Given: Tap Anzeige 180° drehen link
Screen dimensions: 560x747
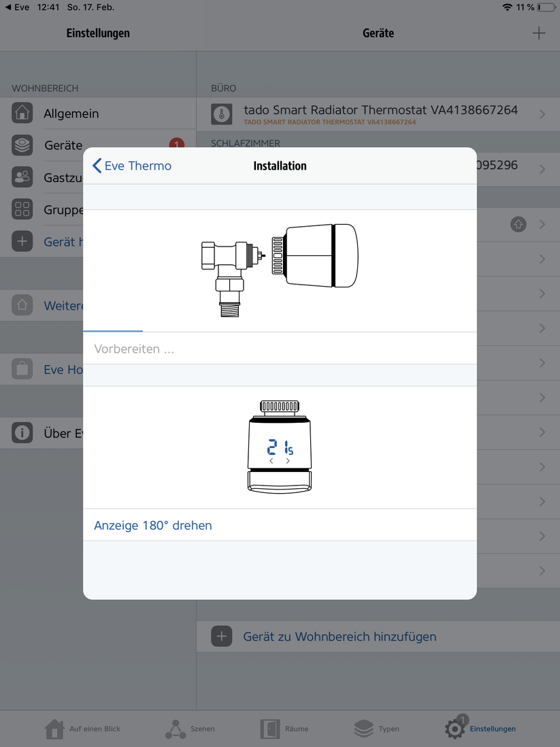Looking at the screenshot, I should 153,525.
